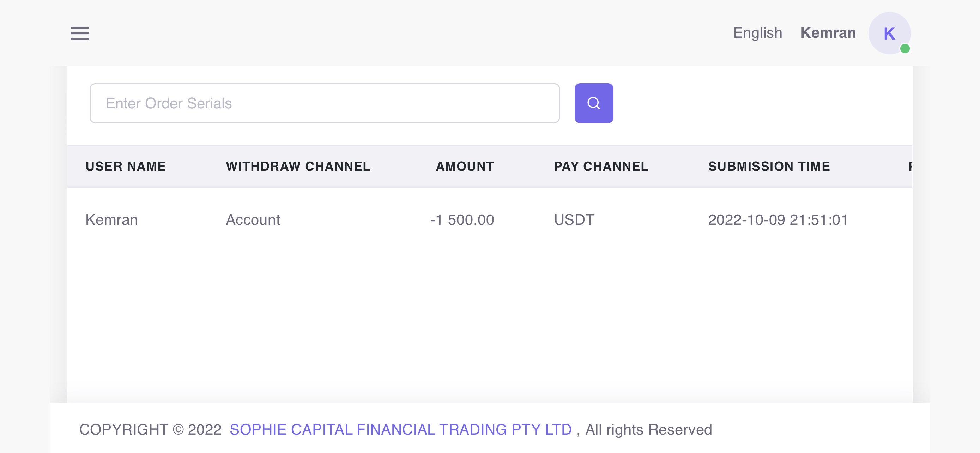The width and height of the screenshot is (980, 453).
Task: Click the WITHDRAW CHANNEL column header
Action: pyautogui.click(x=298, y=166)
